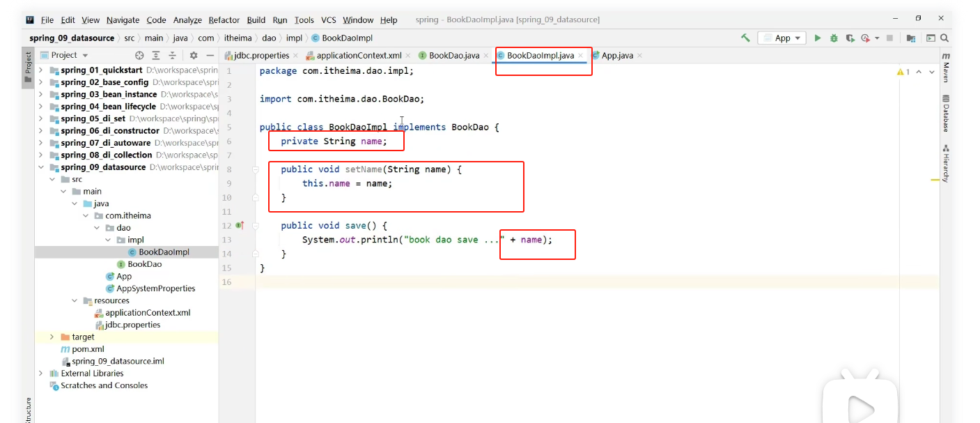
Task: Collapse the resources folder
Action: pyautogui.click(x=75, y=300)
